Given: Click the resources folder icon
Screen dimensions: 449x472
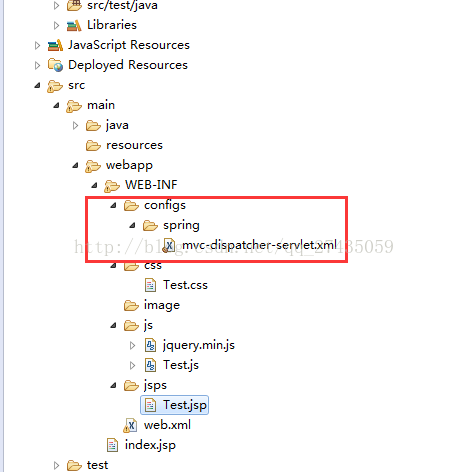Looking at the screenshot, I should [x=93, y=146].
